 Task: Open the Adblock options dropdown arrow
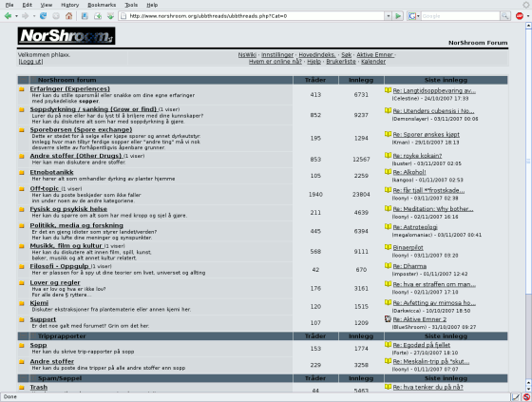coord(527,16)
